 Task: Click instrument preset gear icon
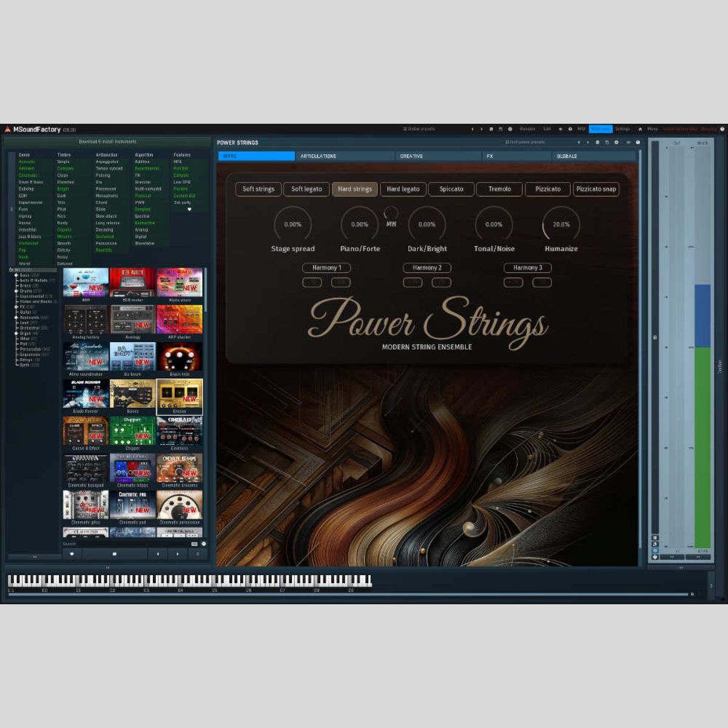tap(616, 143)
